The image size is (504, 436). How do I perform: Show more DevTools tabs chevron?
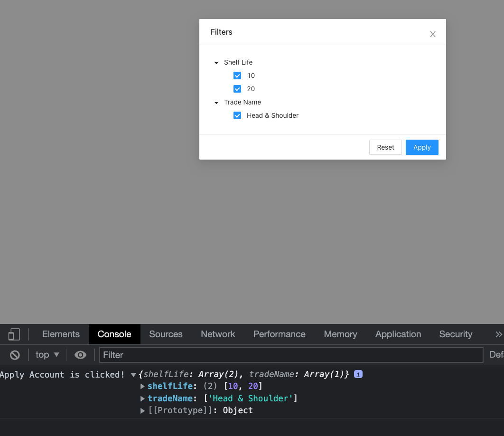[x=498, y=334]
